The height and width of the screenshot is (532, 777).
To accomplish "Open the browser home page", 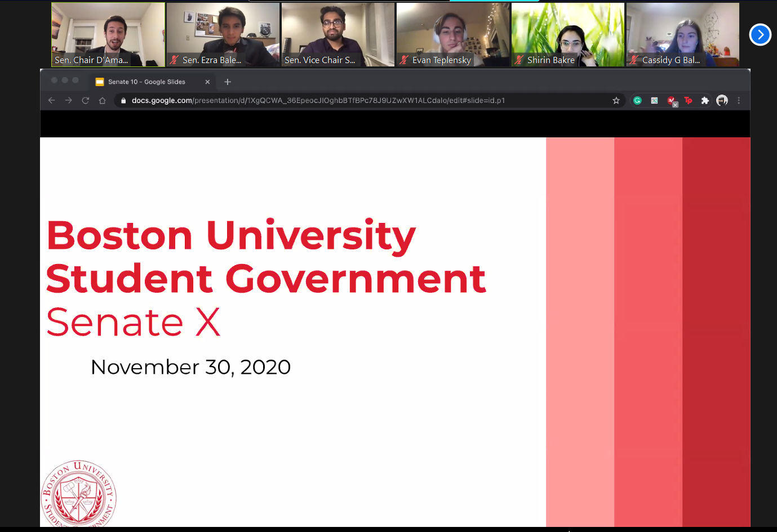I will tap(102, 100).
